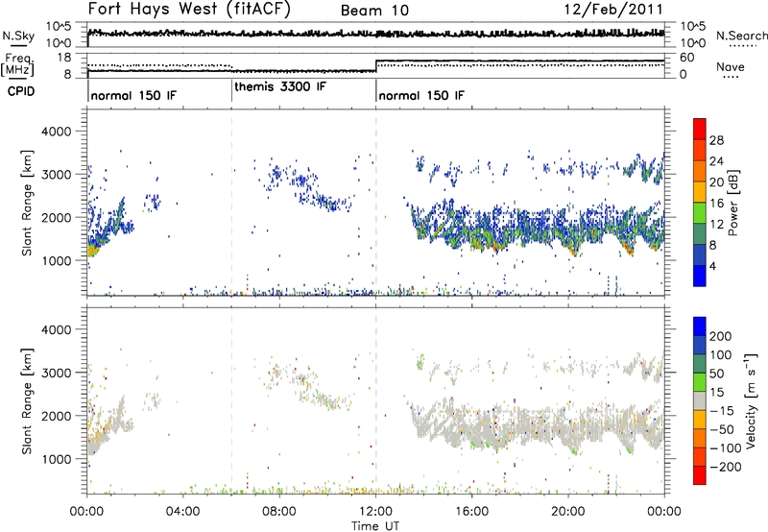
Task: Click the '1000' tick on the velocity panel
Action: coord(57,459)
